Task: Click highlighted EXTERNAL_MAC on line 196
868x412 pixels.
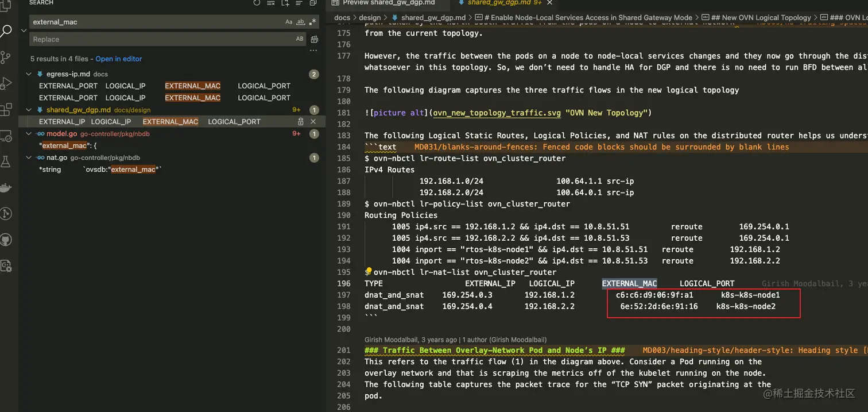Action: [x=629, y=283]
